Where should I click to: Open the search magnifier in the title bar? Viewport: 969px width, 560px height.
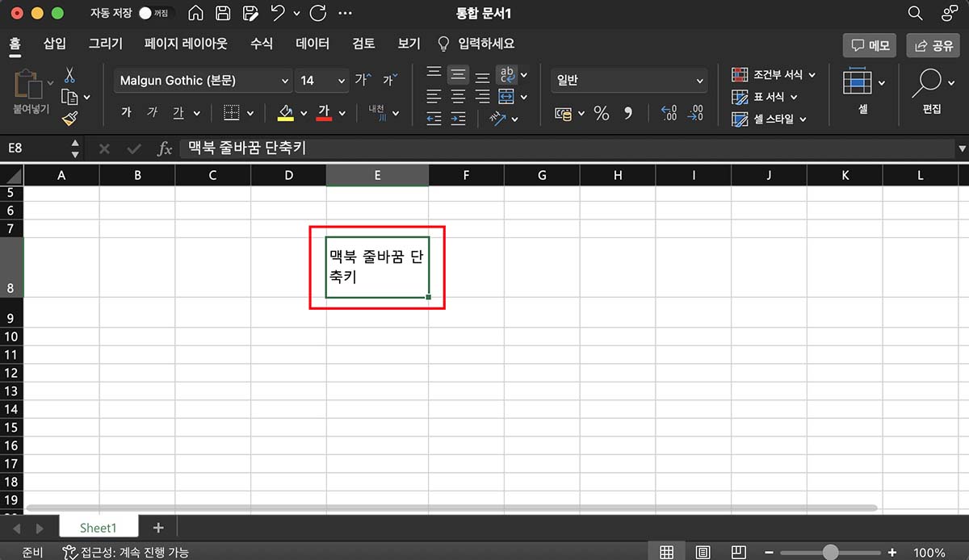(x=915, y=14)
